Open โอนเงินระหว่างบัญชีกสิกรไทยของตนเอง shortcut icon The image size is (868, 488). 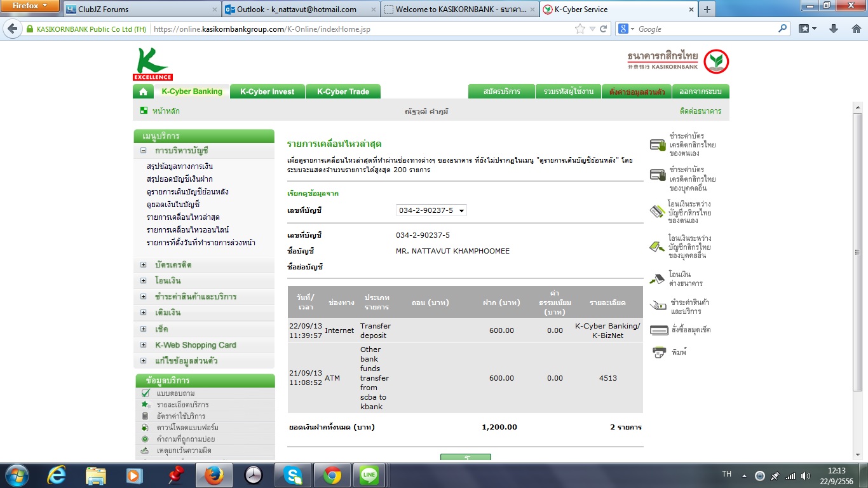pos(658,211)
